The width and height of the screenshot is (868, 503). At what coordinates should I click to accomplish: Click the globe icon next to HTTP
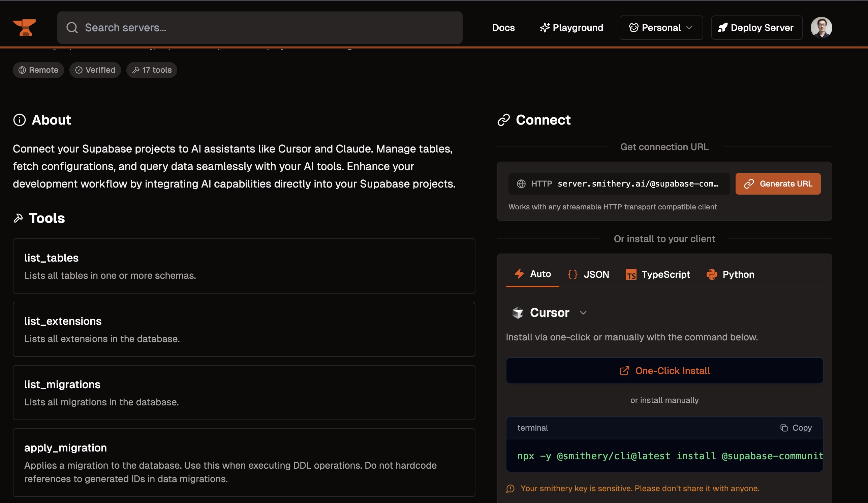pyautogui.click(x=521, y=184)
